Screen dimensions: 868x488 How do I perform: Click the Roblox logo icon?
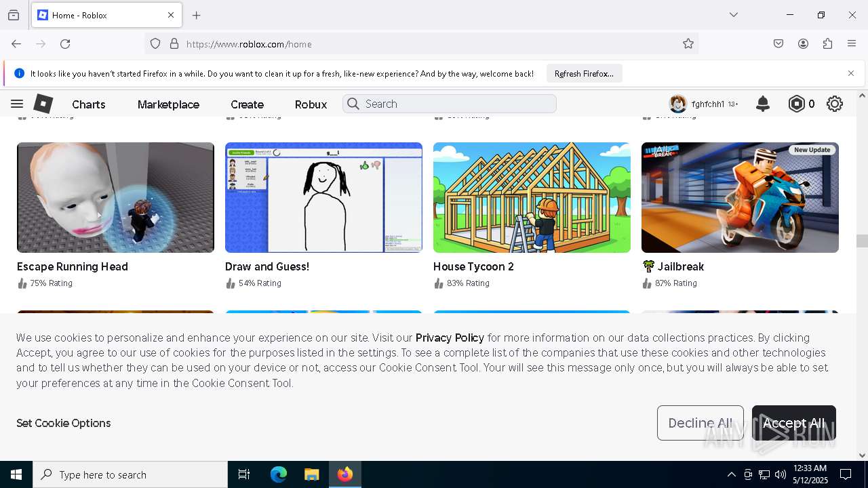(43, 104)
